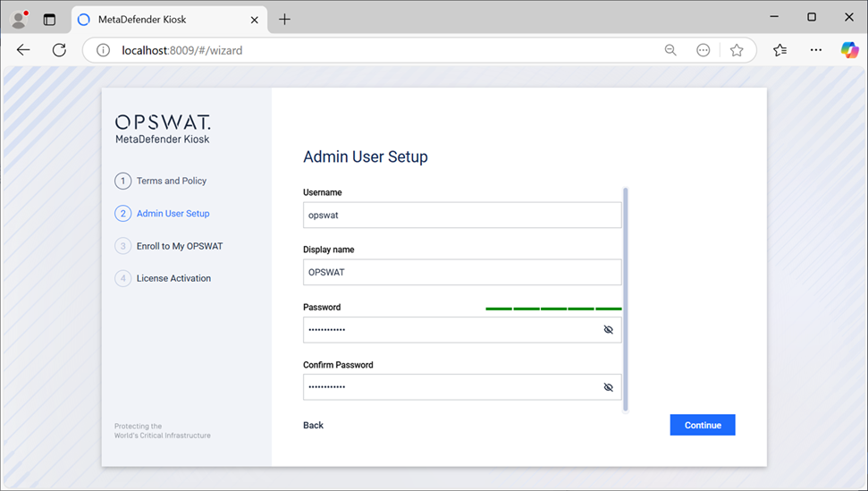The width and height of the screenshot is (868, 491).
Task: Show the Password field contents
Action: pos(608,330)
